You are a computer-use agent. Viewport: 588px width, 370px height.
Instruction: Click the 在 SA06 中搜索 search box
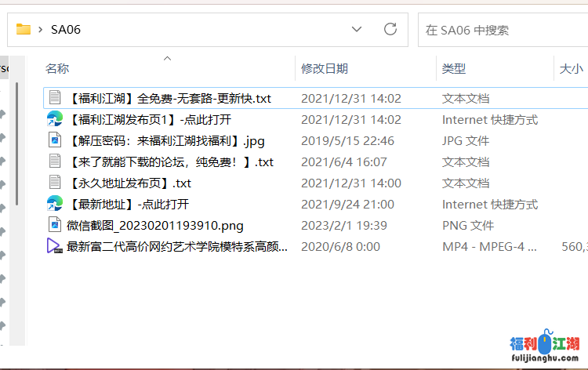tap(502, 30)
